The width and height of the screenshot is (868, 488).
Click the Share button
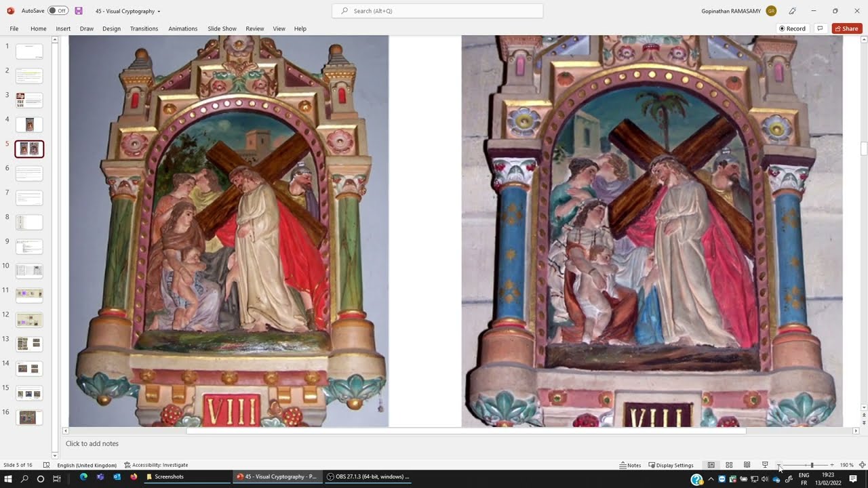pos(846,28)
